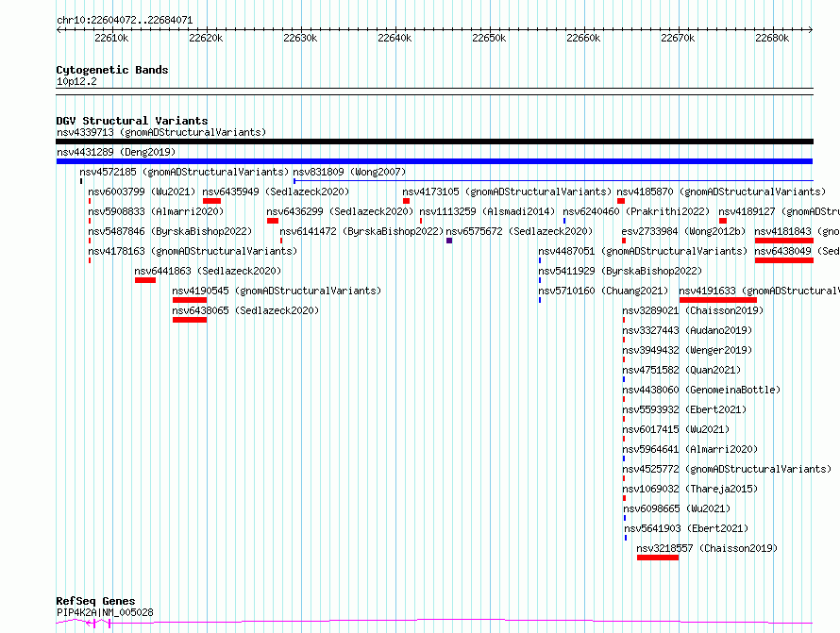The height and width of the screenshot is (633, 840).
Task: Click the nsv6438049 red bar
Action: click(784, 260)
